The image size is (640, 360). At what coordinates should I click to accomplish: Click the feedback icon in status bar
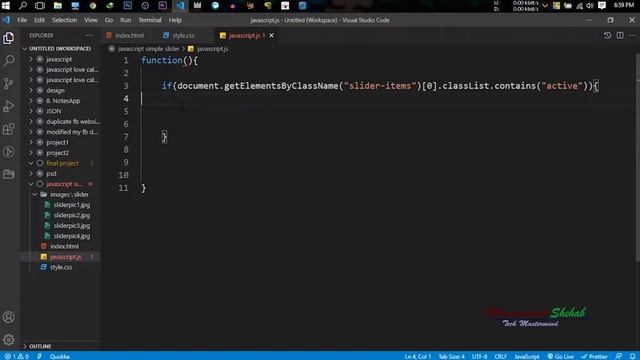point(619,356)
